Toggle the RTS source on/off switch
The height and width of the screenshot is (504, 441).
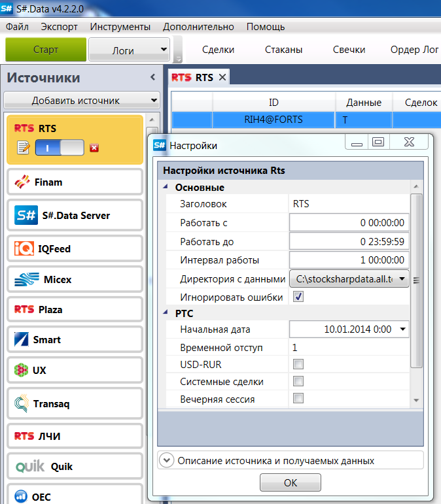(60, 148)
